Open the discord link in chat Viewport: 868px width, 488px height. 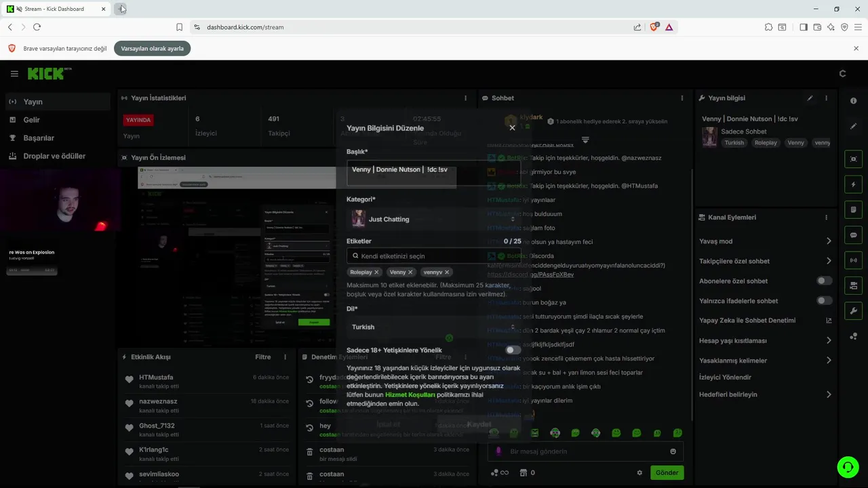pyautogui.click(x=530, y=274)
